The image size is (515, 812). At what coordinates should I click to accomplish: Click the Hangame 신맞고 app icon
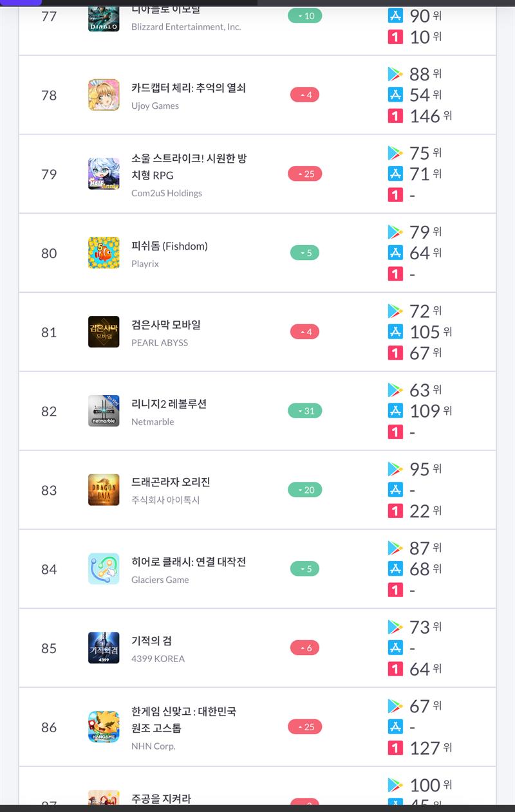(x=104, y=727)
